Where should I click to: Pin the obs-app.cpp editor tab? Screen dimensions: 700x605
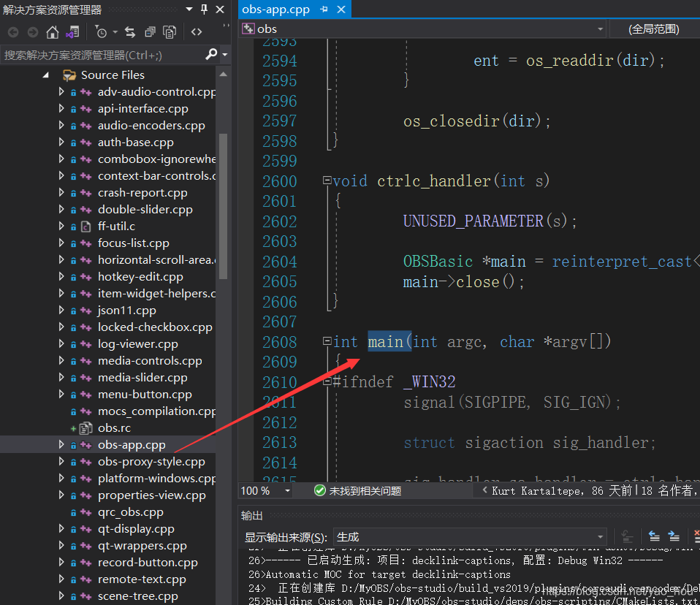pyautogui.click(x=324, y=9)
